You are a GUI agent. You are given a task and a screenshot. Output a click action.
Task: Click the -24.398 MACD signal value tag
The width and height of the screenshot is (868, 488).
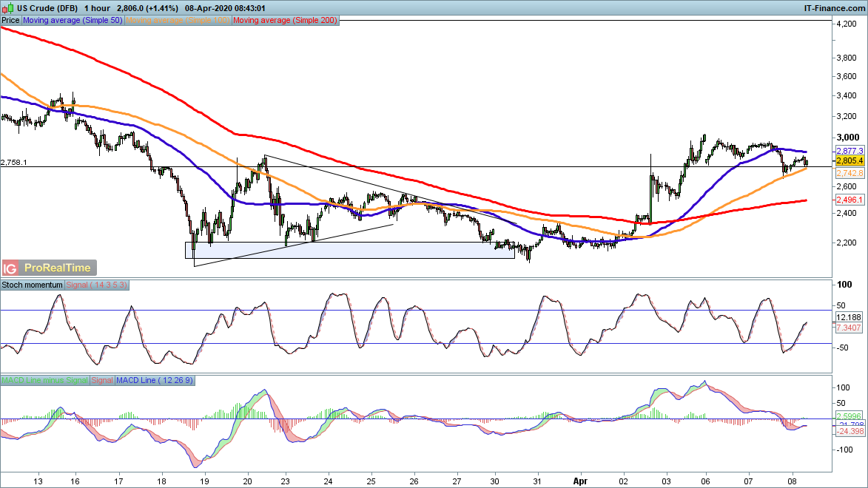[850, 431]
